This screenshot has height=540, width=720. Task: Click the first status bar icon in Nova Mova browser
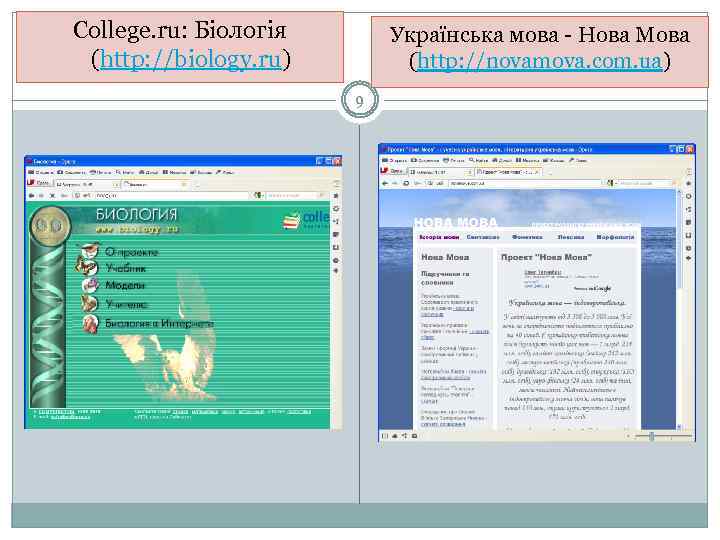click(385, 436)
